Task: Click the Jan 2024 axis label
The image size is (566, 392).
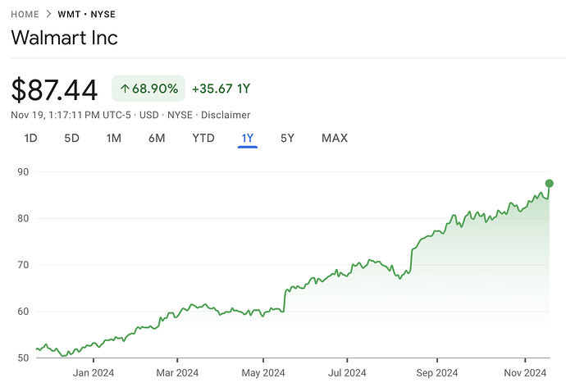Action: (x=94, y=373)
